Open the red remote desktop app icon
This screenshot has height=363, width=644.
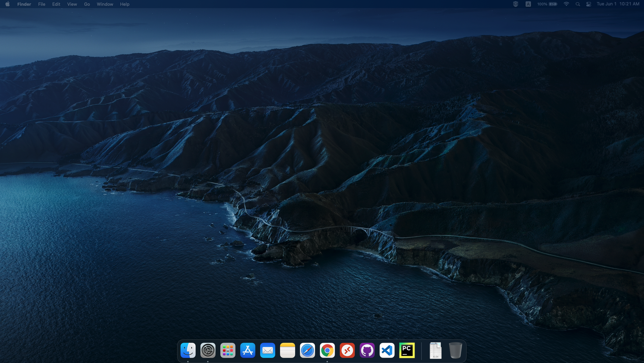347,350
